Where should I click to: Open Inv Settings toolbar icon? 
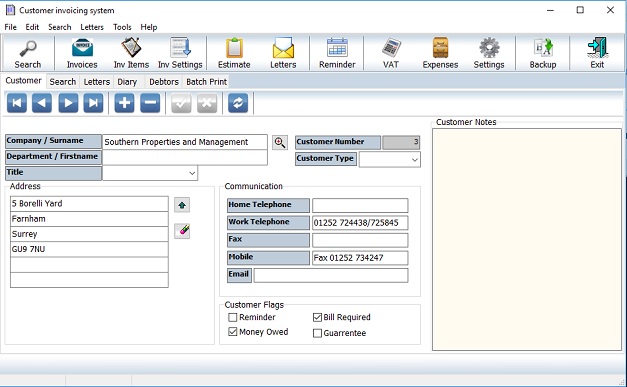(x=180, y=54)
